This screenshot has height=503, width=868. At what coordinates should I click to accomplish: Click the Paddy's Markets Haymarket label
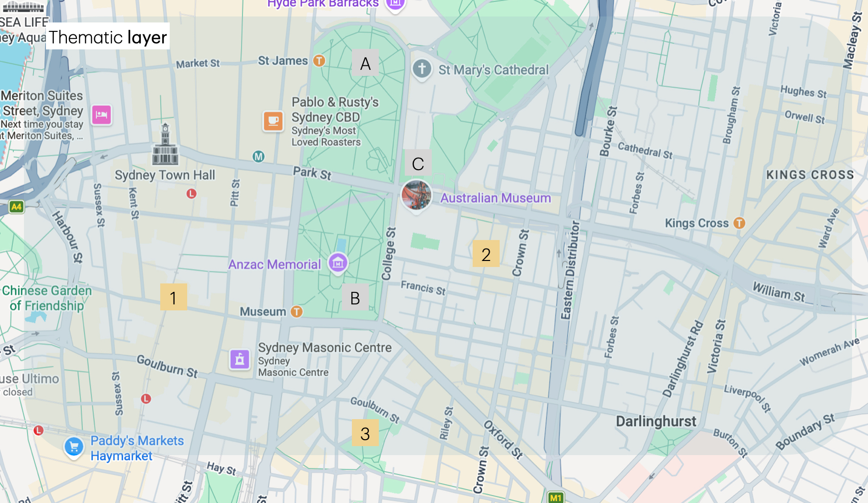(137, 448)
